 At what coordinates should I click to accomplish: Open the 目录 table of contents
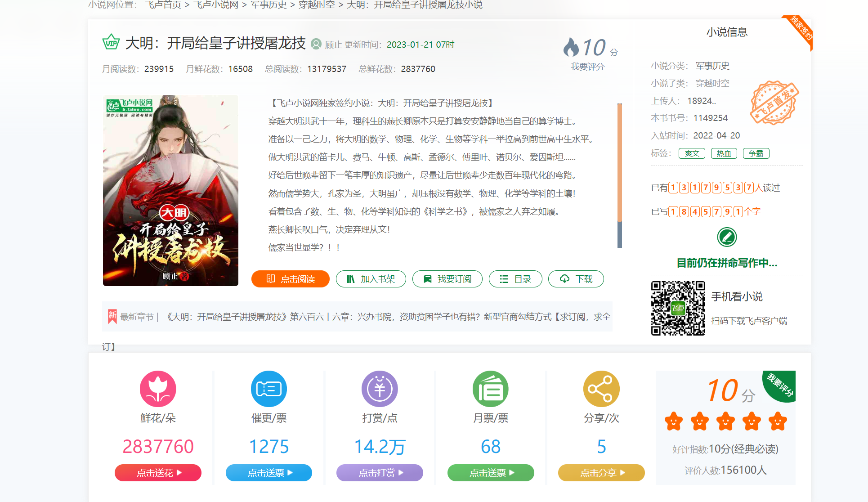[x=515, y=279]
